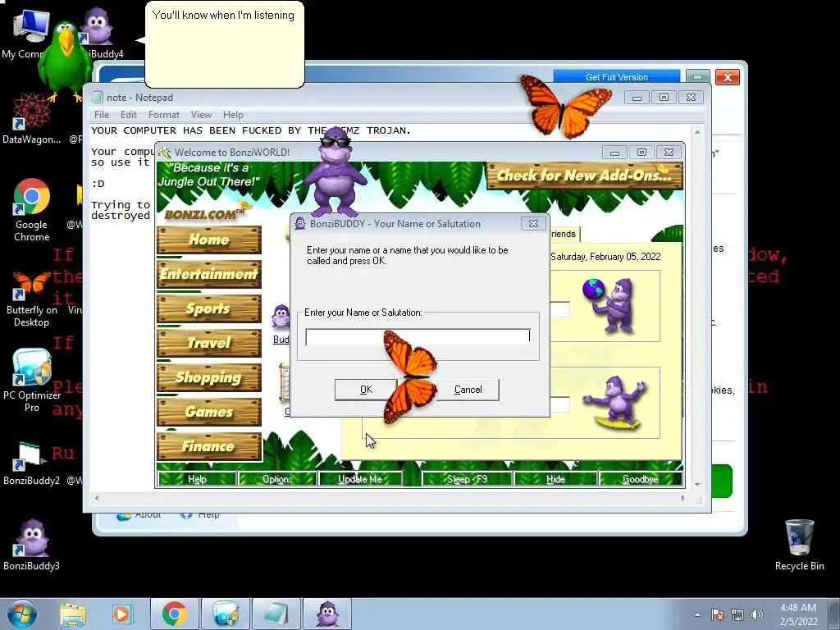Open the Sports section in BonziWORLD

[x=209, y=308]
